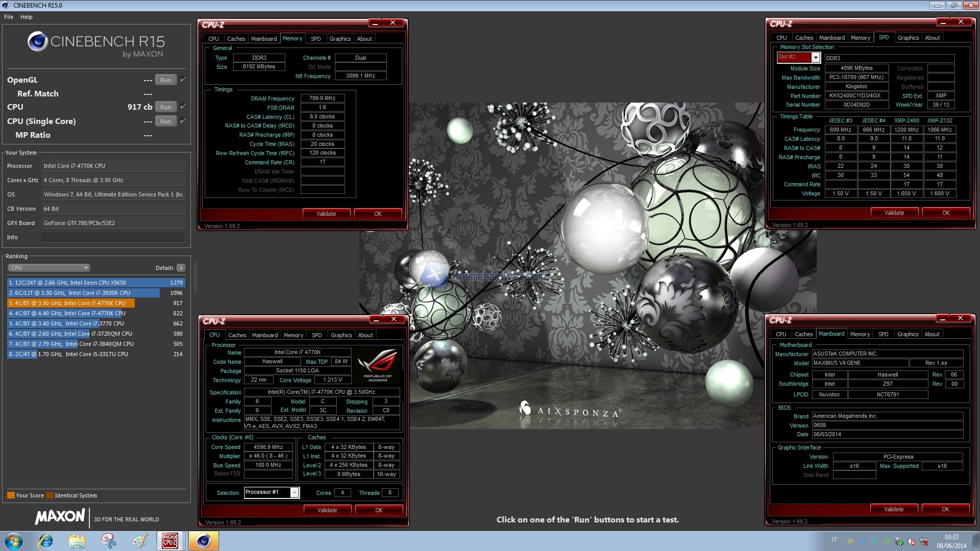Open the File menu
980x551 pixels.
pos(9,17)
